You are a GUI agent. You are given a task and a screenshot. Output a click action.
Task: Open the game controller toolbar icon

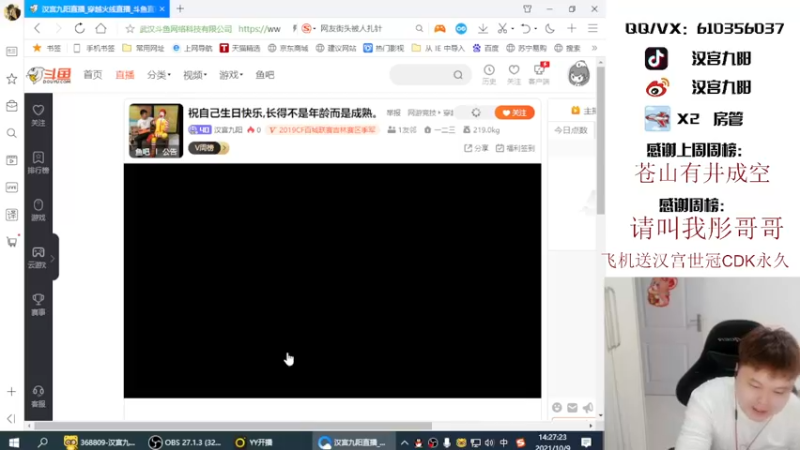point(439,29)
